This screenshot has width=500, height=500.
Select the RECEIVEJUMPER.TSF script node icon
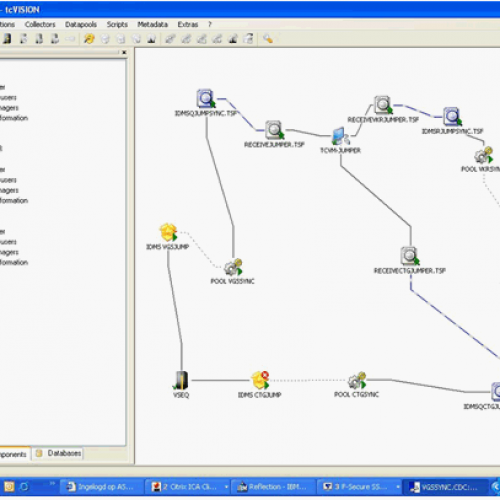(274, 130)
